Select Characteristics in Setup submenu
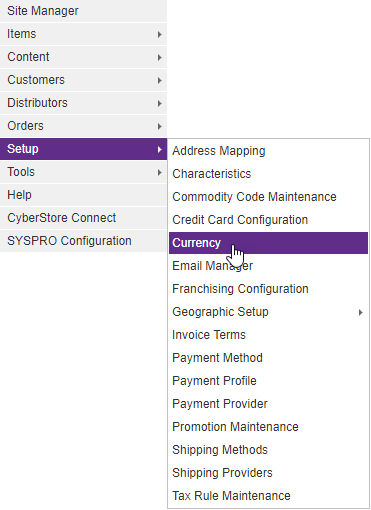371x510 pixels. tap(268, 174)
